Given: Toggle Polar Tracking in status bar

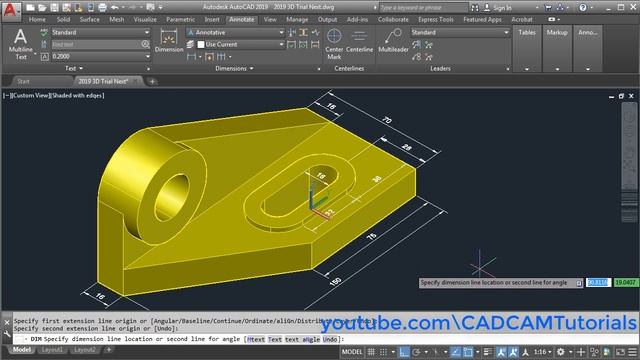Looking at the screenshot, I should 416,352.
